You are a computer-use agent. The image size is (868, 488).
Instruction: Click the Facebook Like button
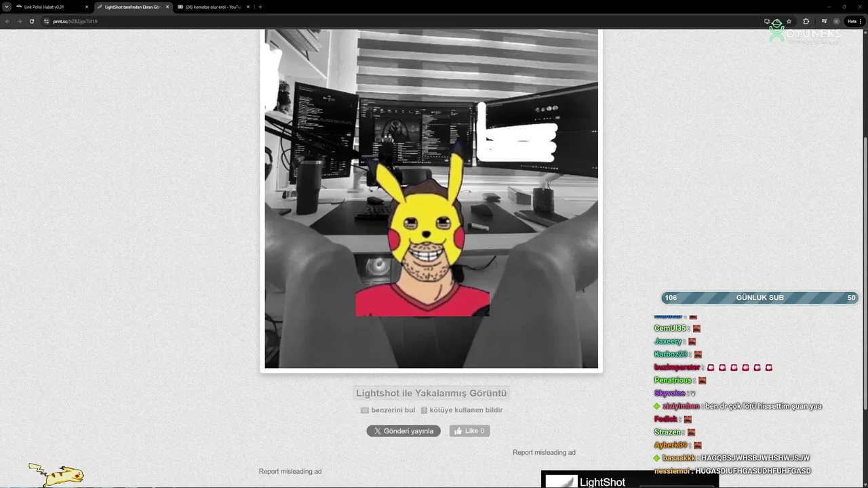[469, 431]
